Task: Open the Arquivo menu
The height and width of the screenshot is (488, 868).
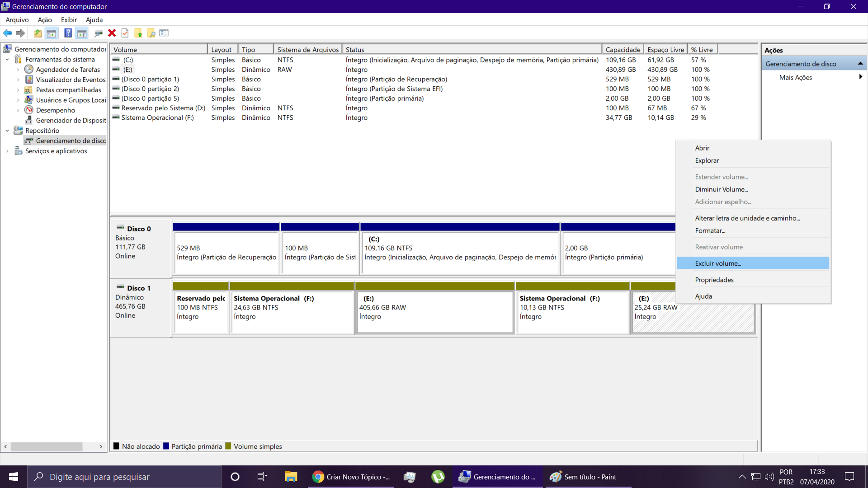Action: (x=17, y=20)
